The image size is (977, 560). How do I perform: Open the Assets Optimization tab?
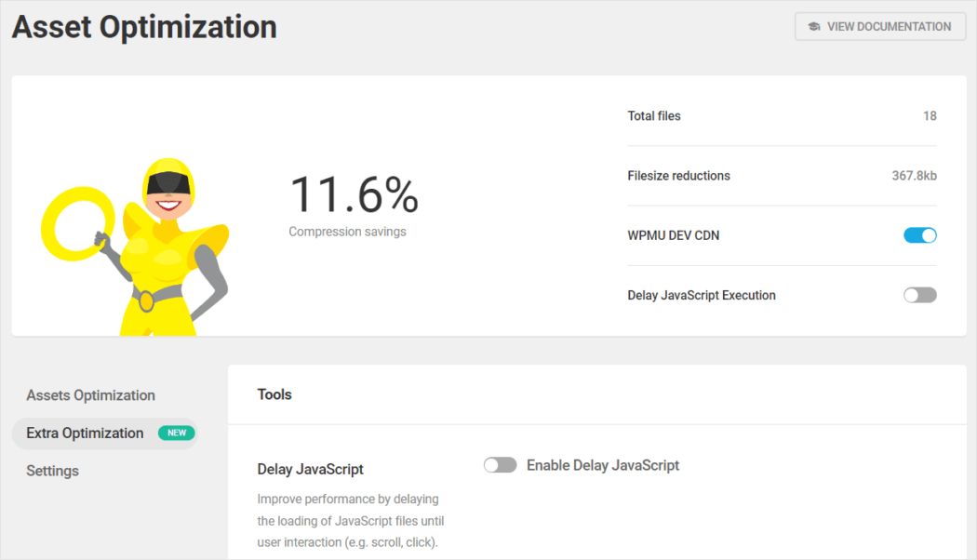click(x=90, y=395)
